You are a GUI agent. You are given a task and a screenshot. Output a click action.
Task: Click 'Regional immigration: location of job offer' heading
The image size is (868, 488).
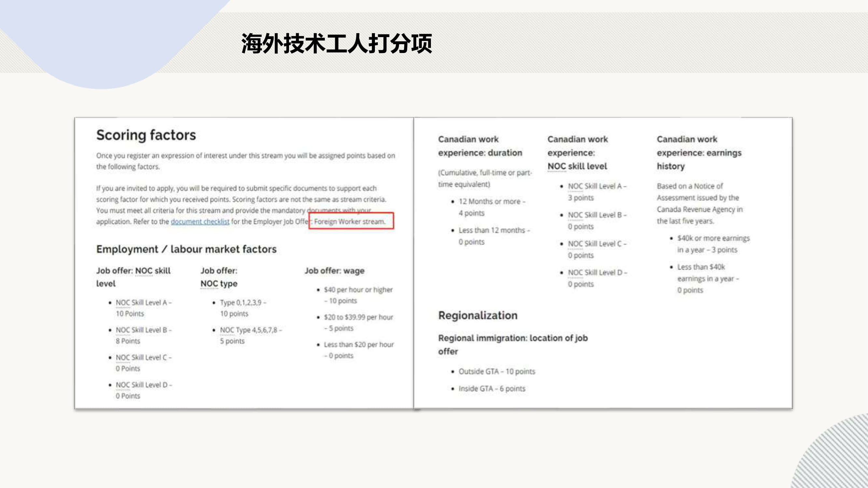coord(513,345)
